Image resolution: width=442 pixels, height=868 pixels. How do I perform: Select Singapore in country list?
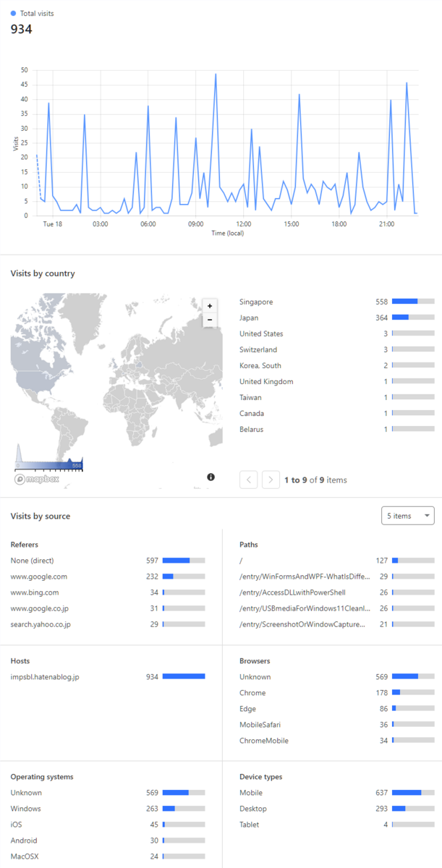point(337,302)
